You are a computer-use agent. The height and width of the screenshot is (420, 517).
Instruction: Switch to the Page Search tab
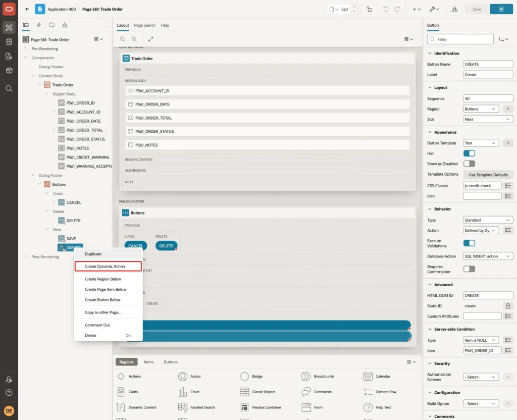point(144,25)
